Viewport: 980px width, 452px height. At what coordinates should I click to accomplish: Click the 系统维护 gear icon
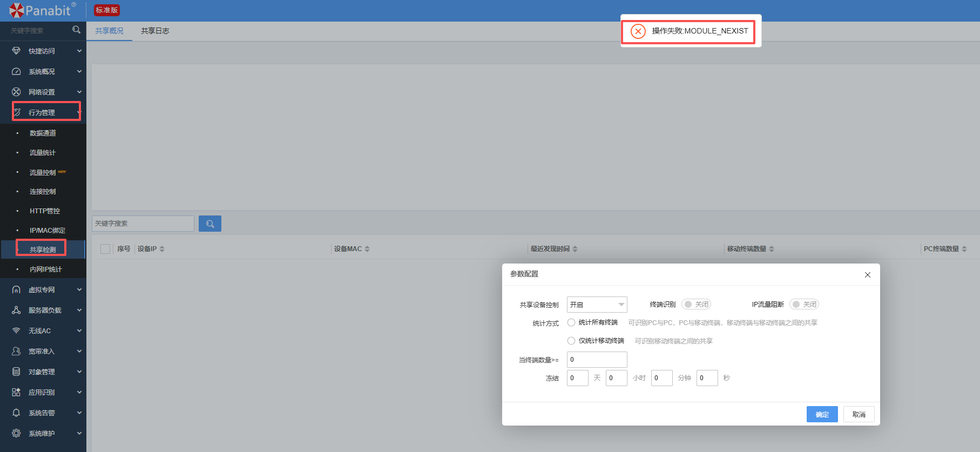tap(16, 433)
